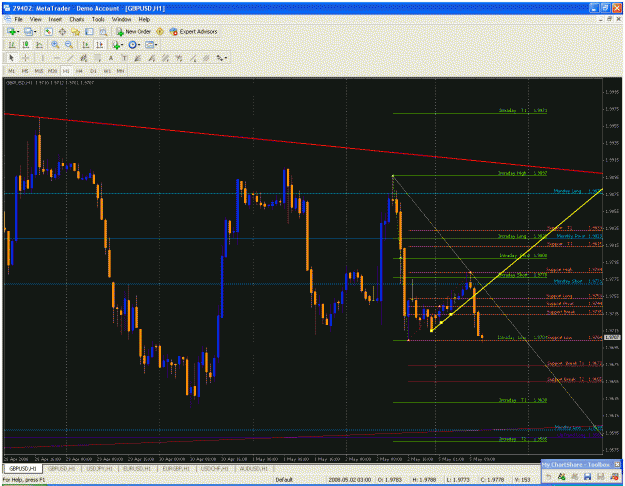Toggle the Auto Scroll icon
625x486 pixels.
(x=85, y=45)
